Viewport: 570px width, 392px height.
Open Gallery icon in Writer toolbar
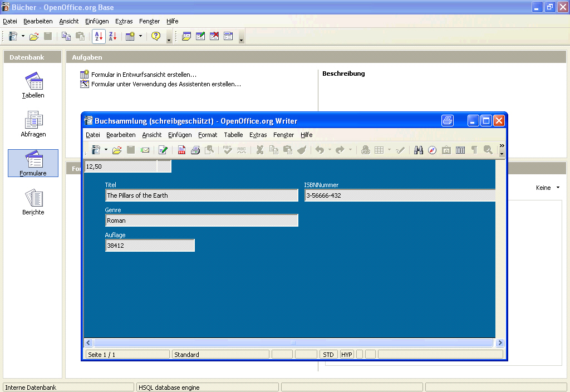[446, 150]
